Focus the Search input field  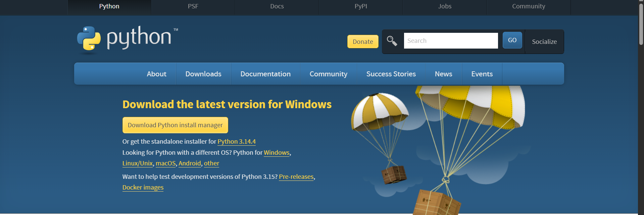451,41
